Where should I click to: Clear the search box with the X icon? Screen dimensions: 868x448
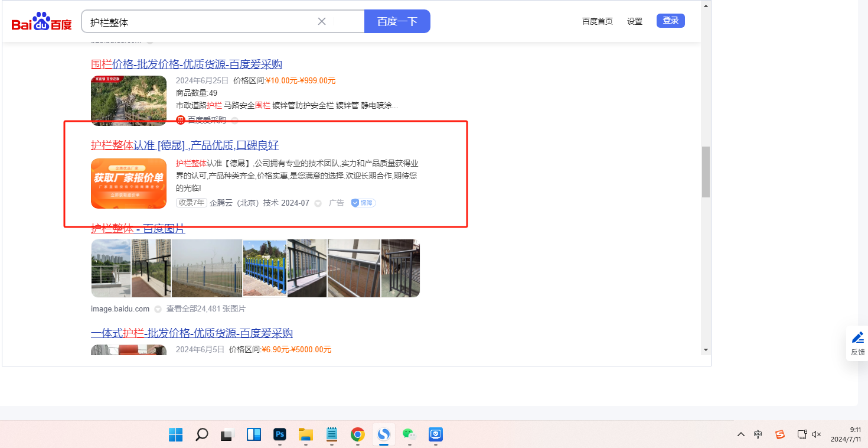pyautogui.click(x=322, y=22)
